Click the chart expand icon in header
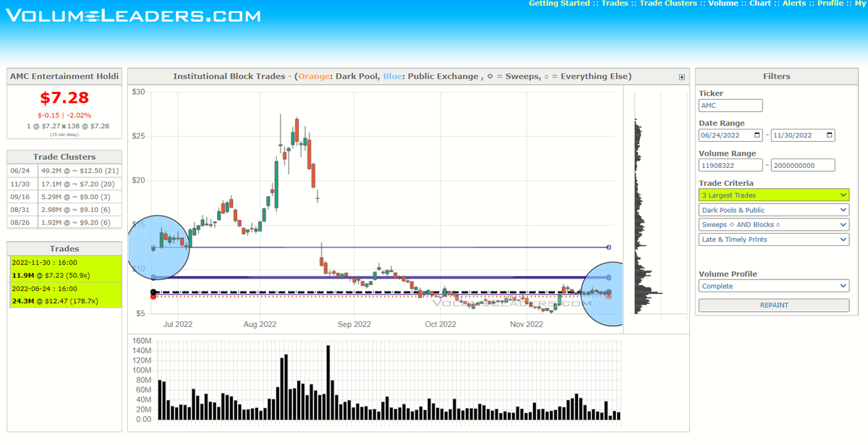The height and width of the screenshot is (445, 868). coord(681,77)
